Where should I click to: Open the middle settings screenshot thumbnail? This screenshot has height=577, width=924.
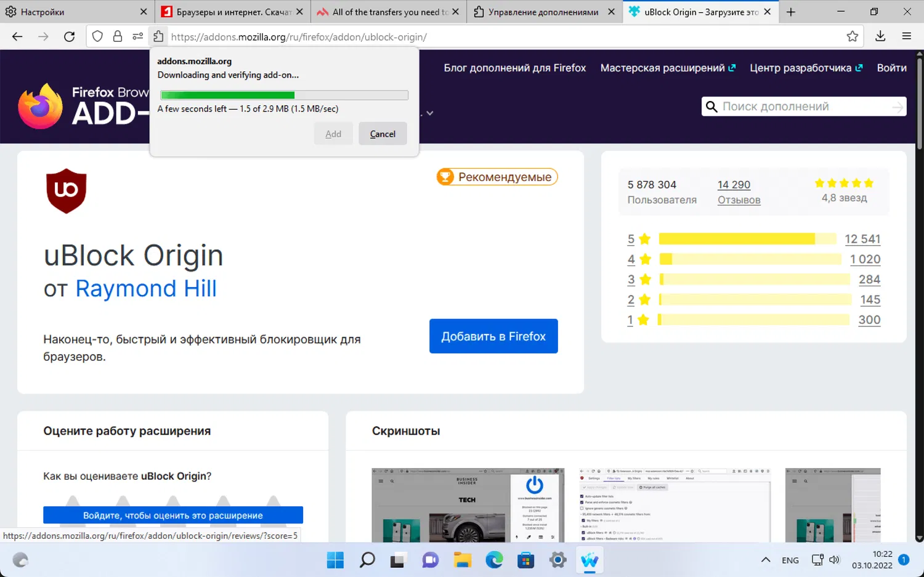click(x=675, y=505)
